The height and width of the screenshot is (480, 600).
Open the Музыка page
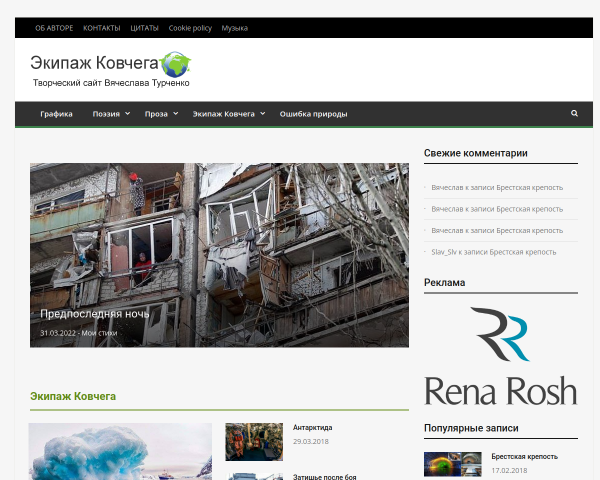235,28
